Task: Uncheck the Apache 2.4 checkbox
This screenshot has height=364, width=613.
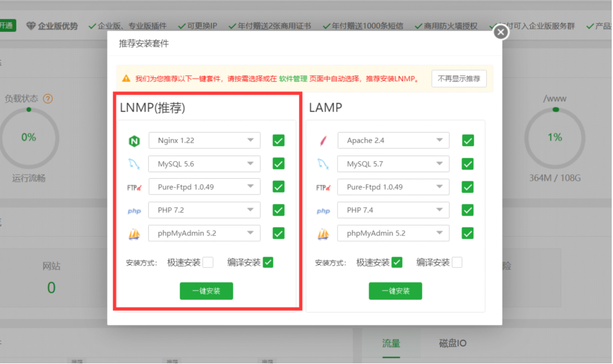Action: [x=467, y=140]
